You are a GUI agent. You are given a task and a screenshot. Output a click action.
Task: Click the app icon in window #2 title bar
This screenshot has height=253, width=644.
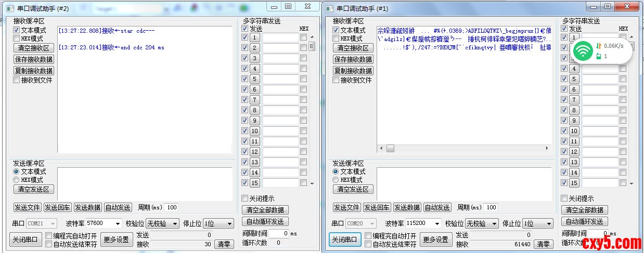[10, 8]
